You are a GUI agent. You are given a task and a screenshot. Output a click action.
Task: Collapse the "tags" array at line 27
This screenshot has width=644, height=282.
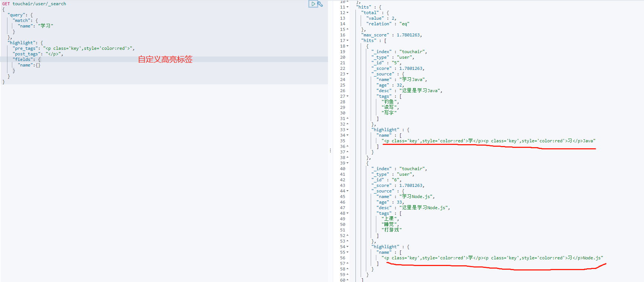348,96
